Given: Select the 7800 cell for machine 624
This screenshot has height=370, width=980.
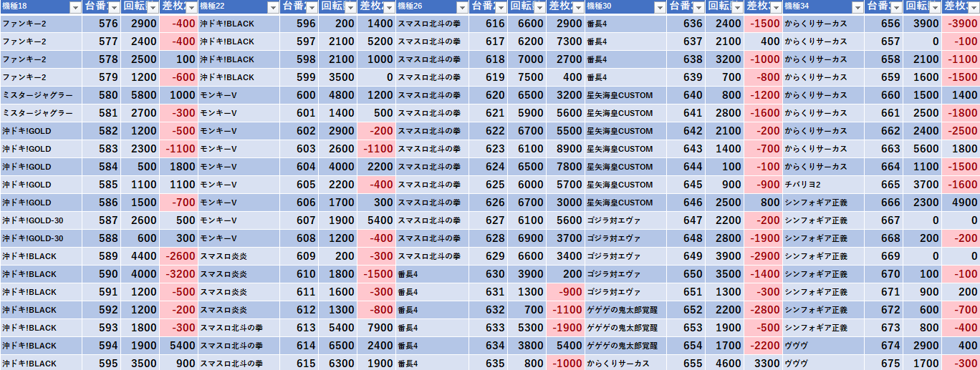Looking at the screenshot, I should click(x=565, y=167).
